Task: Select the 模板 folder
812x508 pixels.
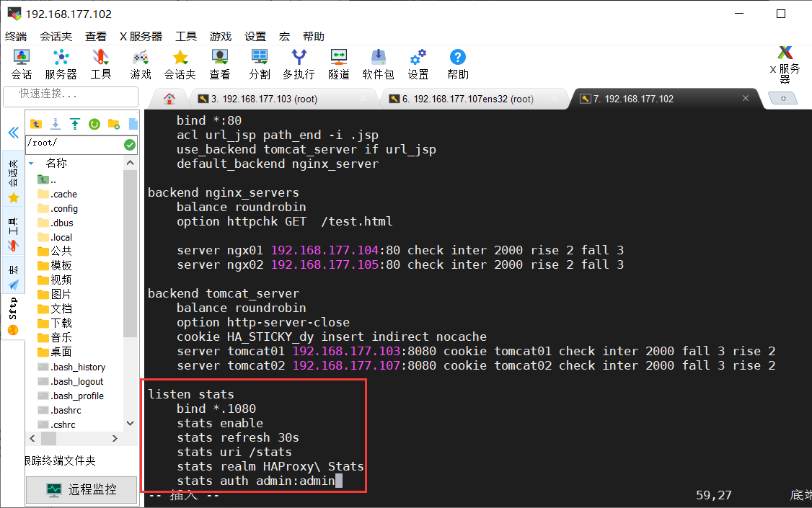Action: (x=55, y=266)
